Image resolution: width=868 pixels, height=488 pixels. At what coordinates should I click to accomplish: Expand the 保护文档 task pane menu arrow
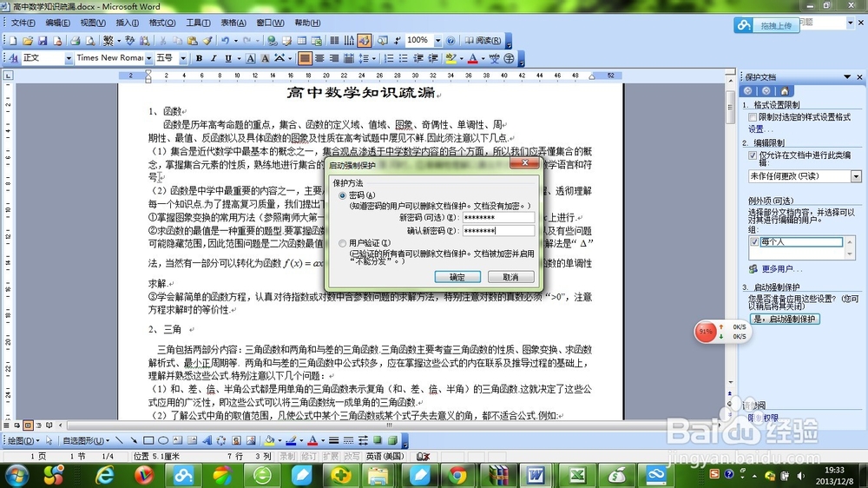847,77
